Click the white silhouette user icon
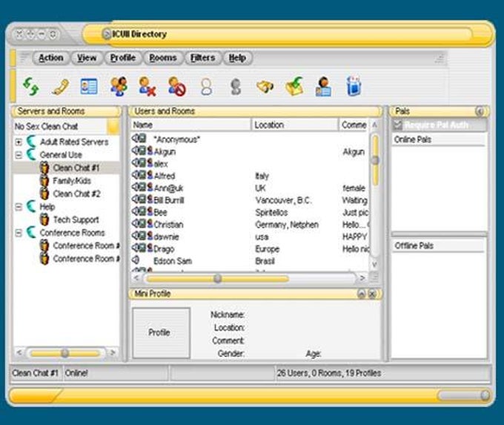This screenshot has height=425, width=504. click(206, 87)
